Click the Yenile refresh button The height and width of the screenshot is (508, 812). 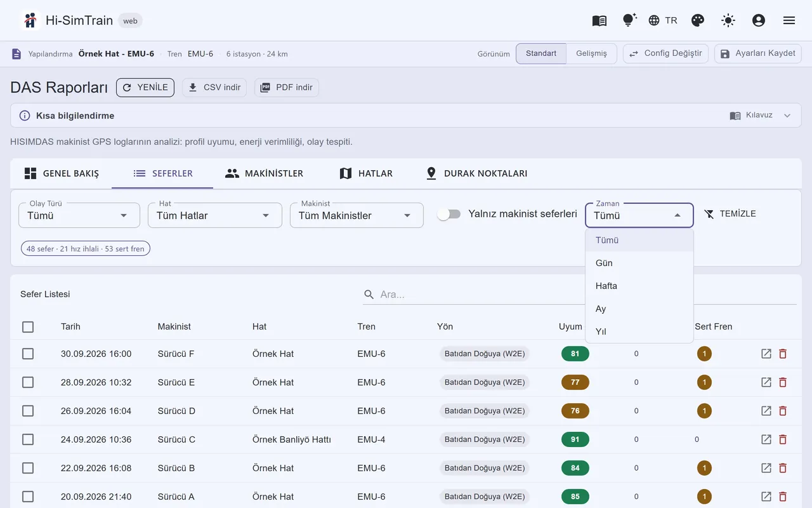click(145, 88)
